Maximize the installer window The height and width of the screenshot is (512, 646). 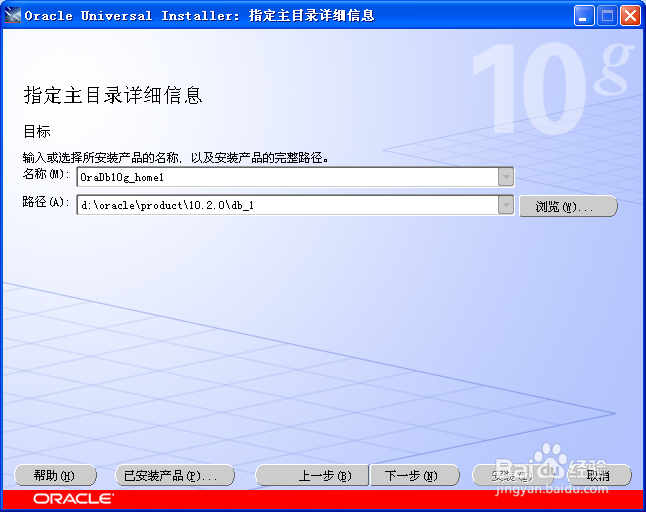tap(607, 16)
